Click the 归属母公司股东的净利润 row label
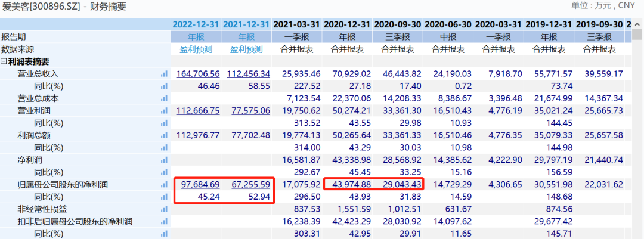 pos(63,185)
